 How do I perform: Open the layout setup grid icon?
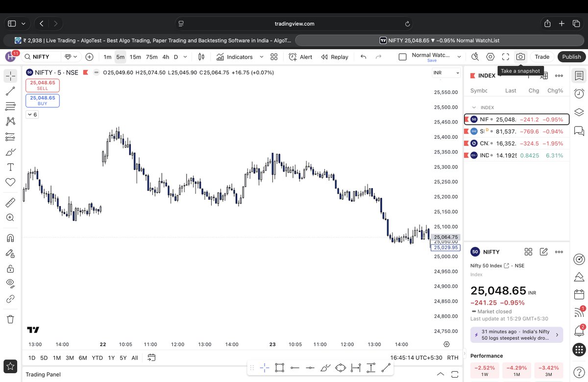click(274, 57)
